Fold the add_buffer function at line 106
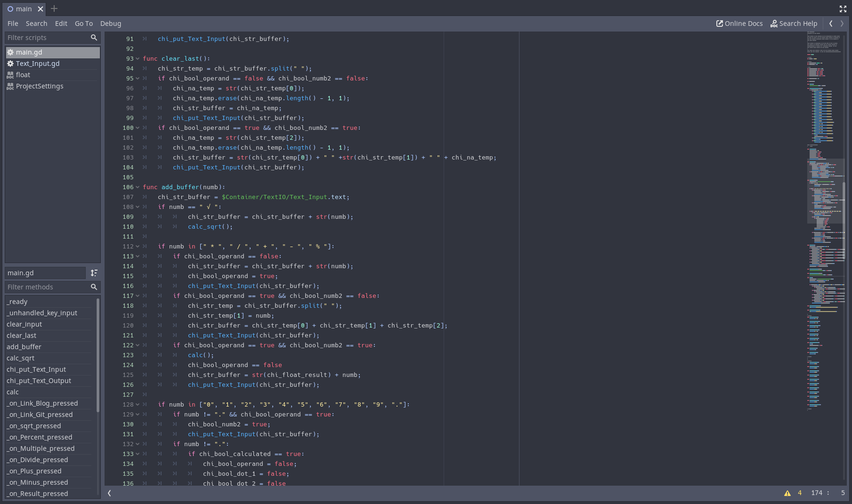 [138, 187]
